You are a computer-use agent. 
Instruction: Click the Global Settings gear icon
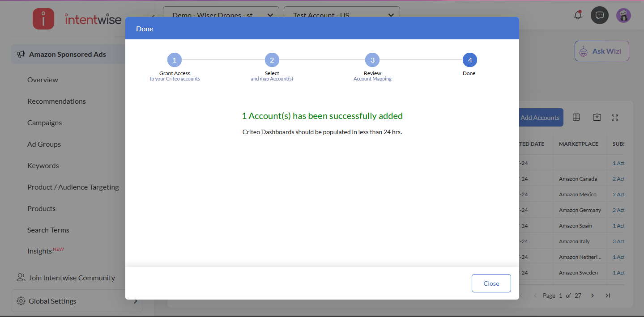(x=21, y=301)
